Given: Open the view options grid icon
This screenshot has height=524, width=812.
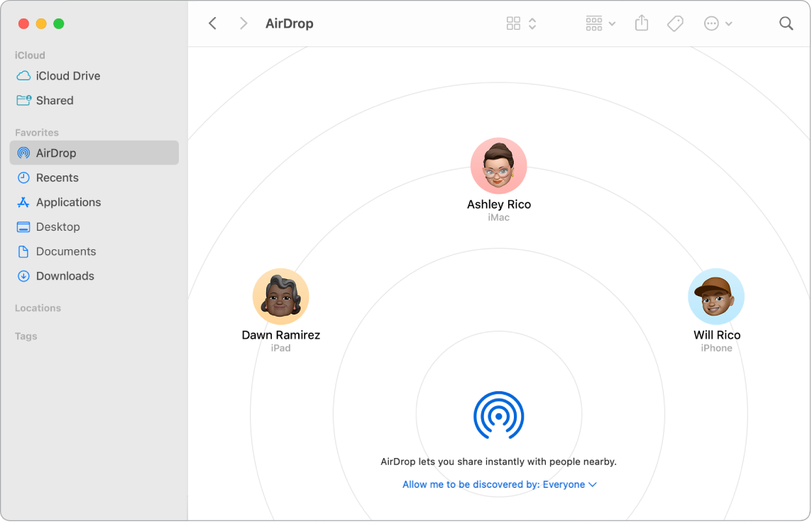Looking at the screenshot, I should (x=514, y=23).
